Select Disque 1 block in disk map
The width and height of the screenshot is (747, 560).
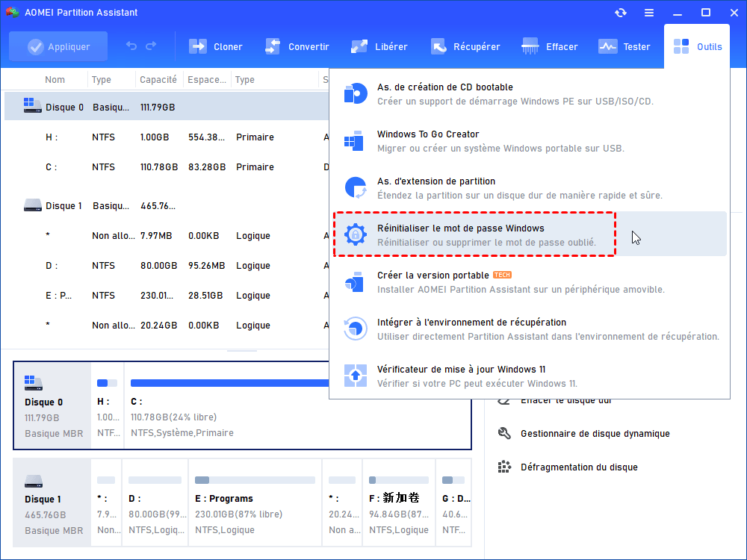click(x=52, y=503)
